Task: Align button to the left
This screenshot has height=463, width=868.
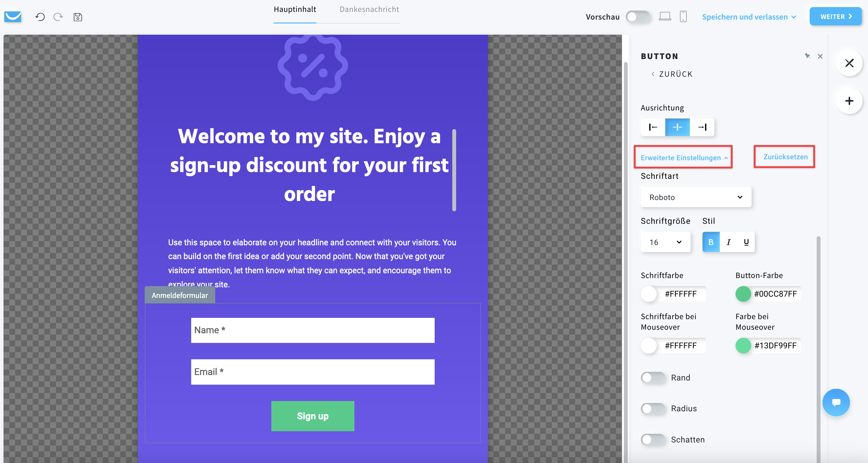Action: point(653,127)
